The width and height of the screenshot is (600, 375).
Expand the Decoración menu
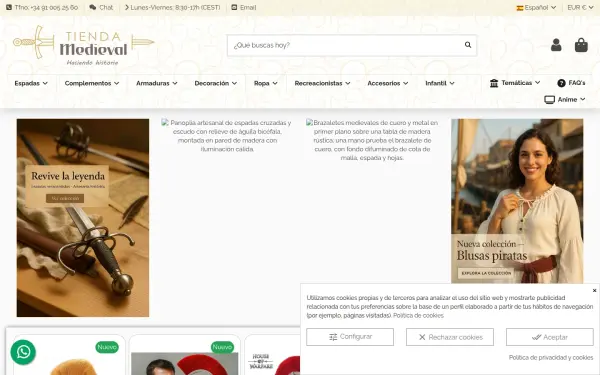215,83
